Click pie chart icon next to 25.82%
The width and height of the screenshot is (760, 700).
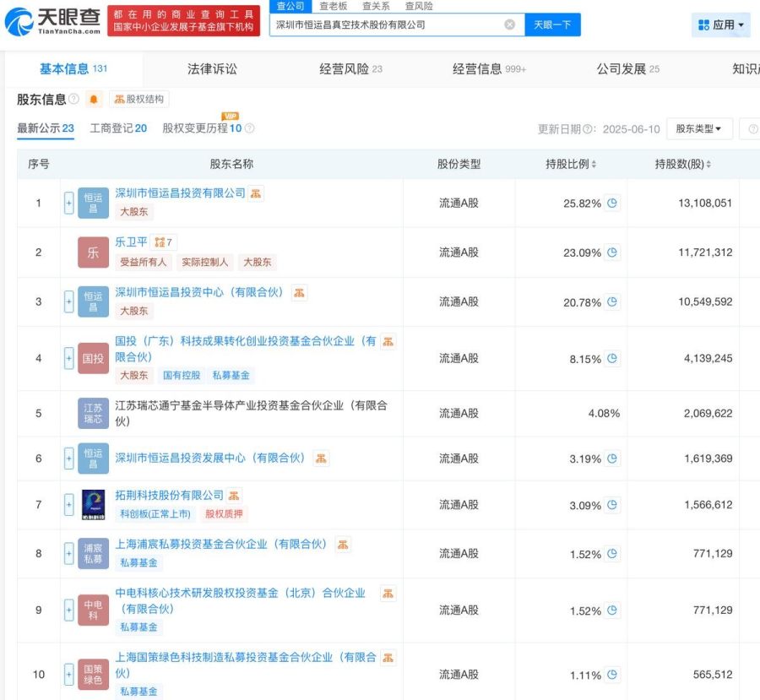click(x=612, y=203)
